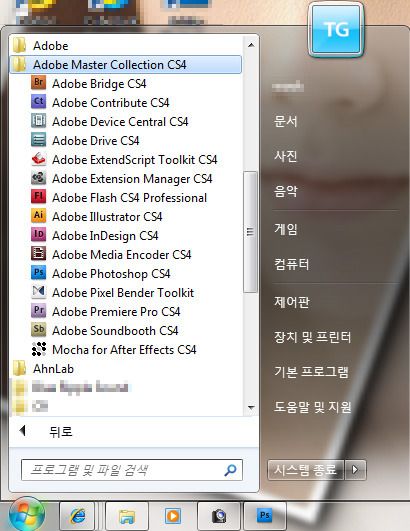
Task: Click the Windows Start orb
Action: click(27, 514)
